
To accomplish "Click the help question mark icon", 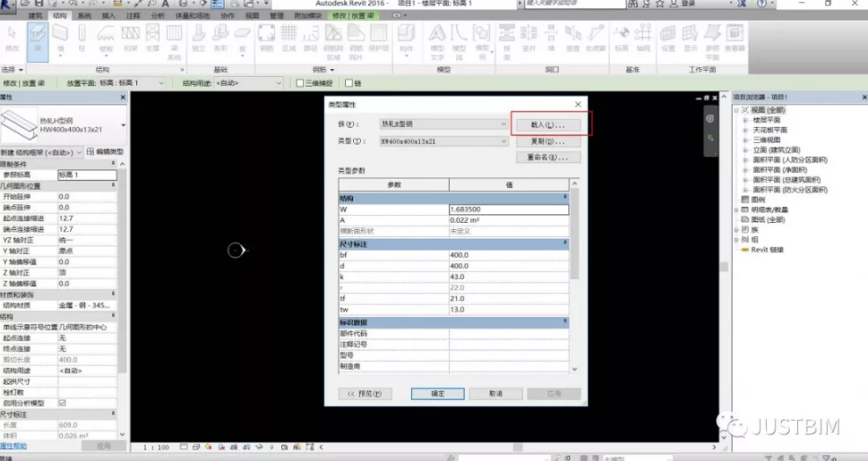I will [761, 4].
